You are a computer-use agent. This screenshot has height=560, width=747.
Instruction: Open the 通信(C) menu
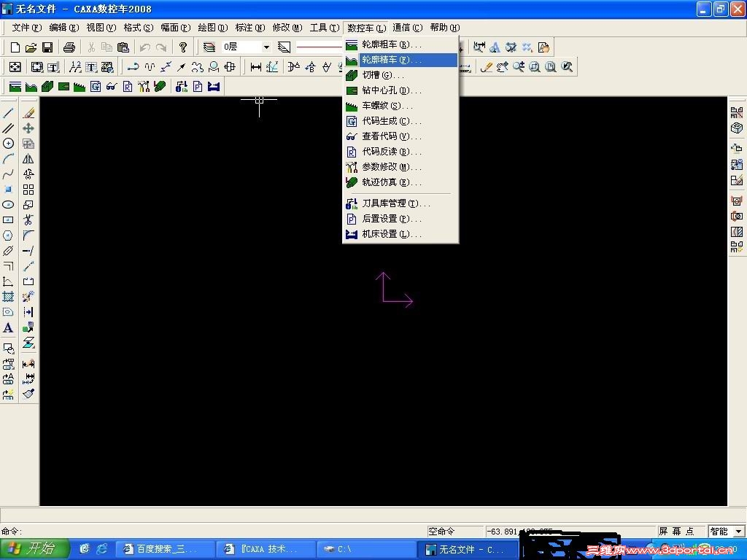(407, 28)
